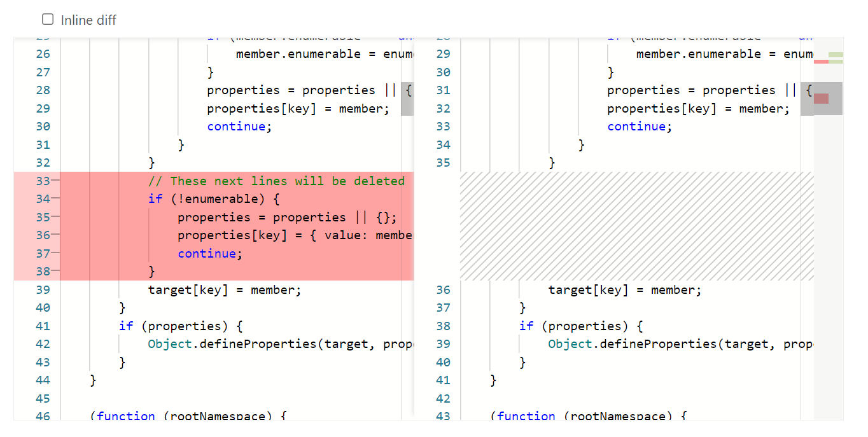Click the continue keyword on left line 30
868x437 pixels.
pyautogui.click(x=236, y=126)
